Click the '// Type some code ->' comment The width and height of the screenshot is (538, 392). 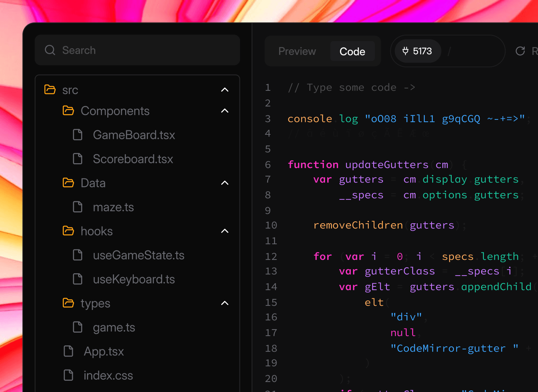(351, 87)
